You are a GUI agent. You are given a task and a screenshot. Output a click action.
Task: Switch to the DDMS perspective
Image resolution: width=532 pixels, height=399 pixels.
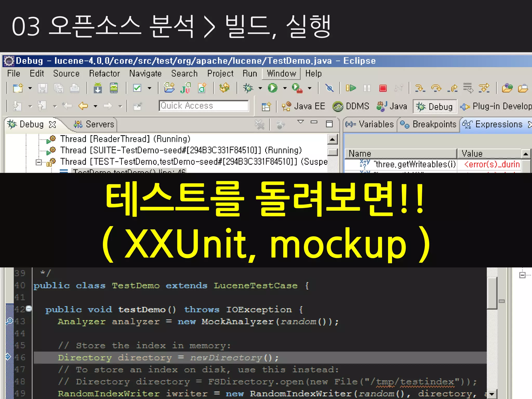tap(351, 106)
